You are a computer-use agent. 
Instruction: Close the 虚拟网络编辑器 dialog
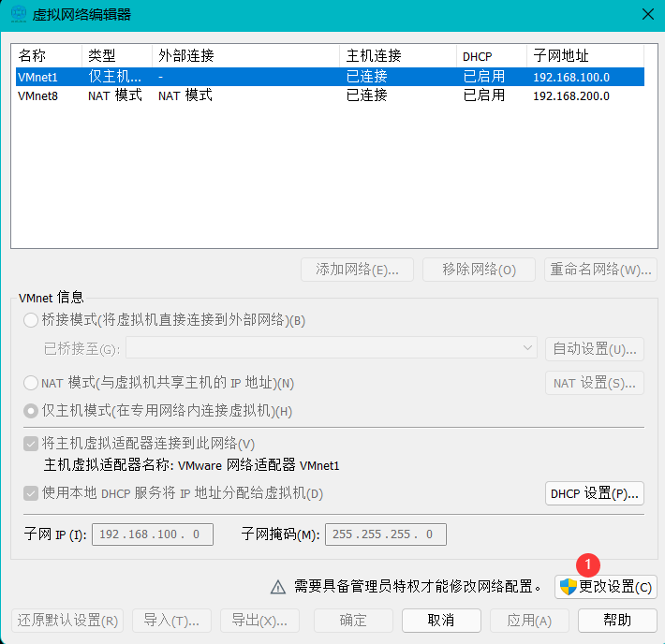647,14
